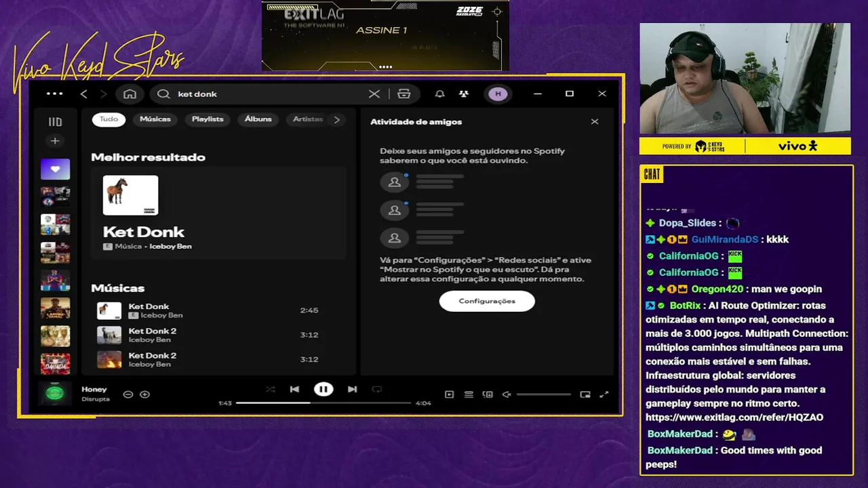Go forward with the right arrow

point(104,94)
